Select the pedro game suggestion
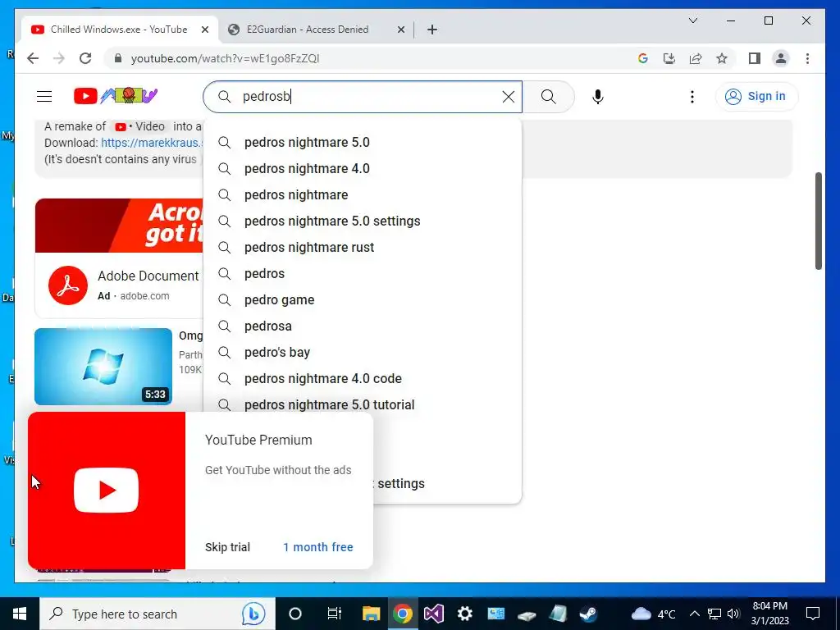 click(362, 300)
